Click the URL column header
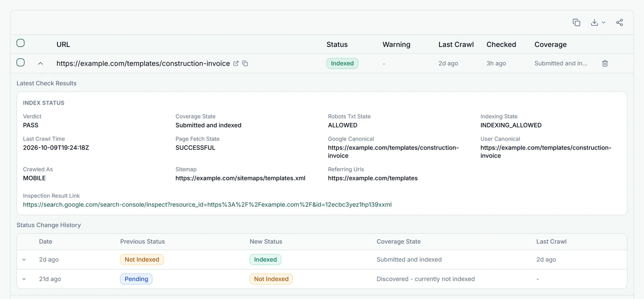 point(63,45)
